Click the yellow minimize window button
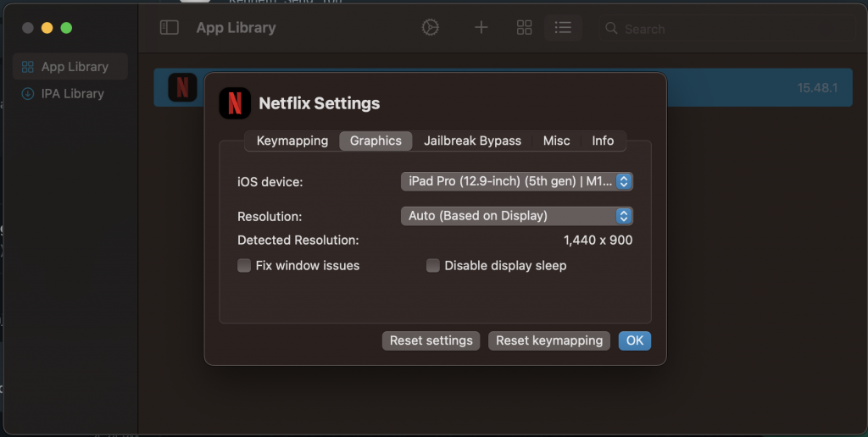This screenshot has width=868, height=437. coord(47,28)
